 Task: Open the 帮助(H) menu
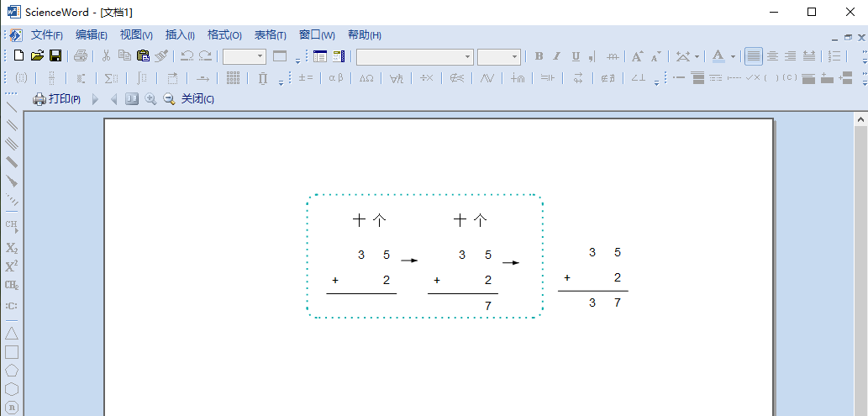pyautogui.click(x=364, y=35)
